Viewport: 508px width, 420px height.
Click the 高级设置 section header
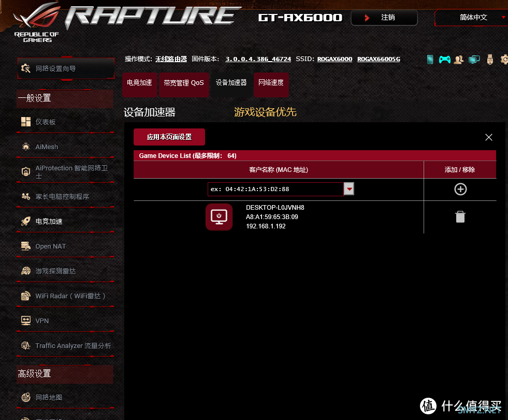(x=65, y=374)
